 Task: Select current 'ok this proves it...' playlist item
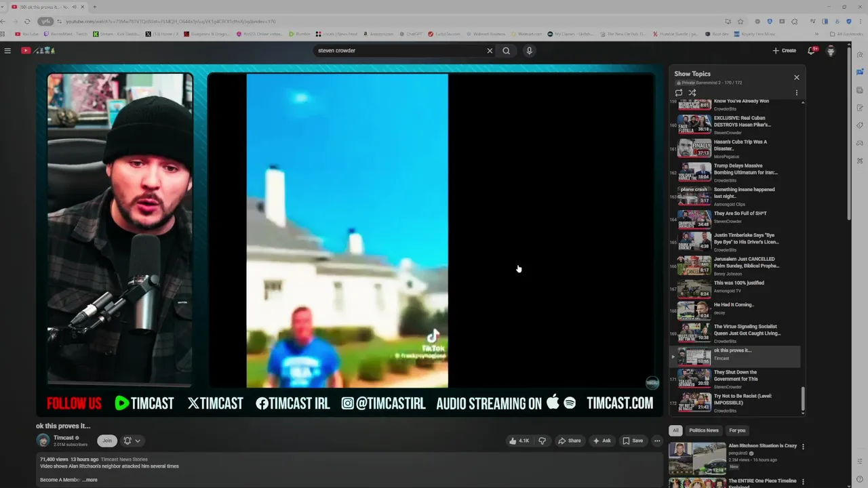(x=735, y=357)
